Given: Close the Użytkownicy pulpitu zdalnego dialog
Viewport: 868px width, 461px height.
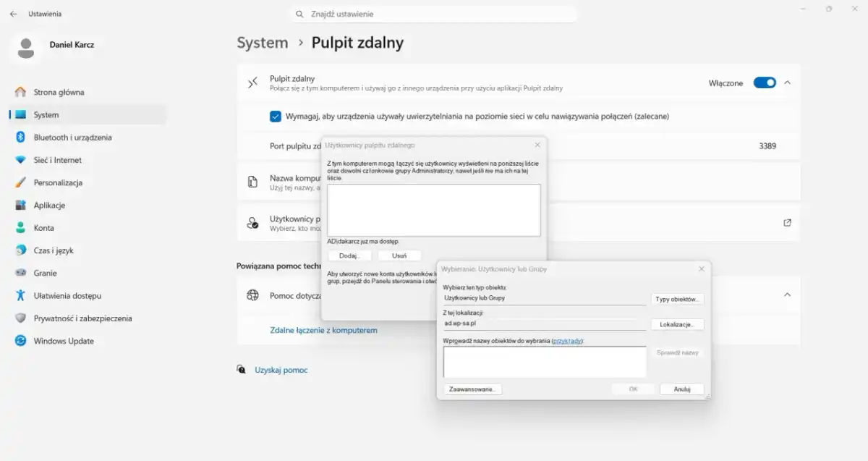Looking at the screenshot, I should [537, 145].
